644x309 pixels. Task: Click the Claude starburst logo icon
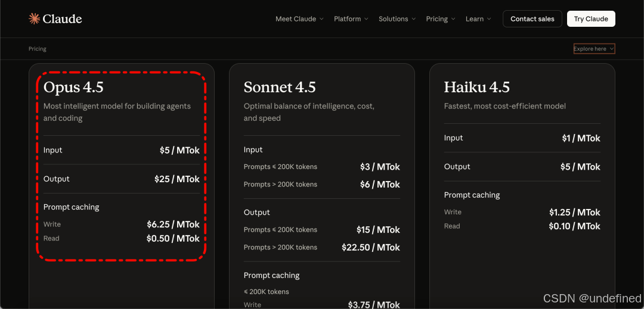point(34,18)
